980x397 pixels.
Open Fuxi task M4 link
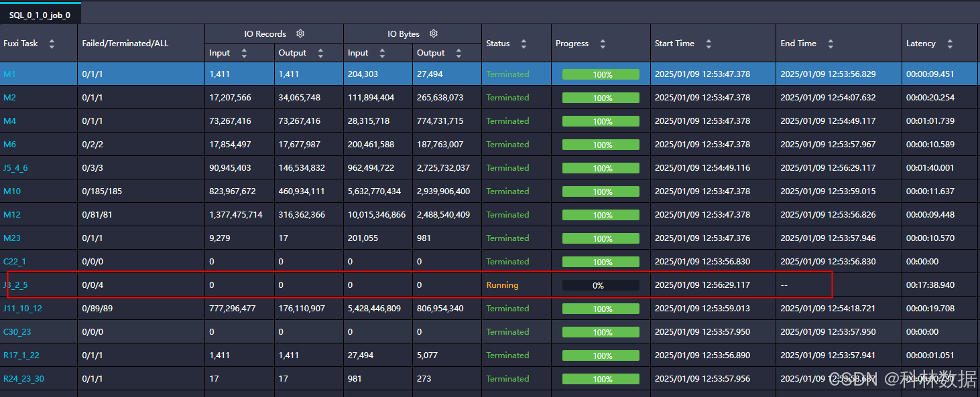(9, 121)
